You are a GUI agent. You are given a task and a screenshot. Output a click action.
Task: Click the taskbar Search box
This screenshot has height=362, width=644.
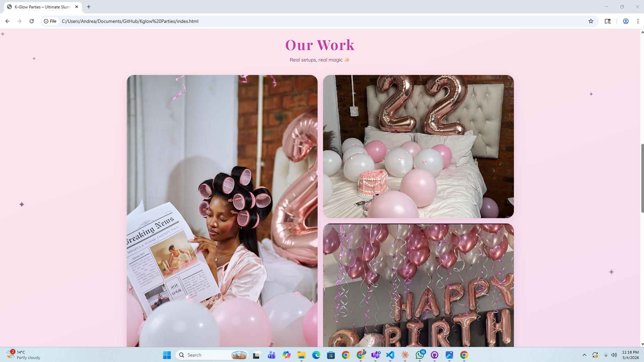(212, 355)
